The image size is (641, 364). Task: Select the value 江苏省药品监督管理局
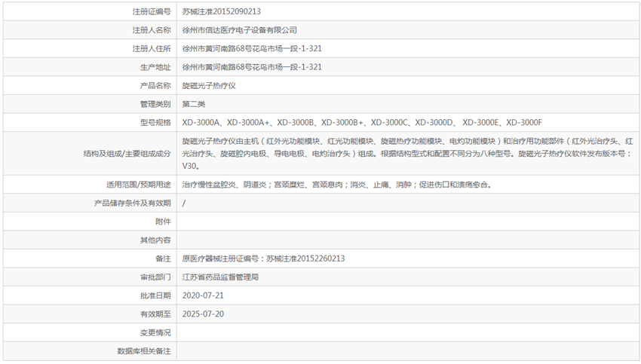tap(220, 277)
